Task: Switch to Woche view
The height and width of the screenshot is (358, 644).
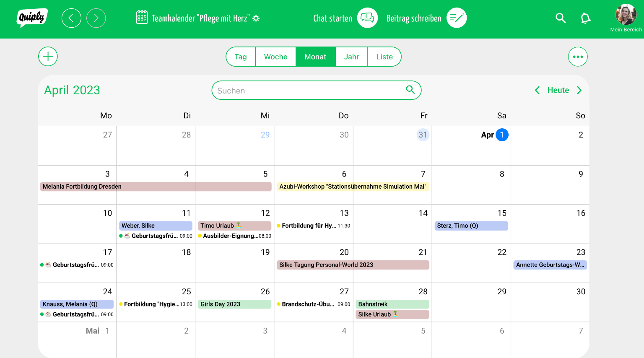Action: [x=275, y=57]
